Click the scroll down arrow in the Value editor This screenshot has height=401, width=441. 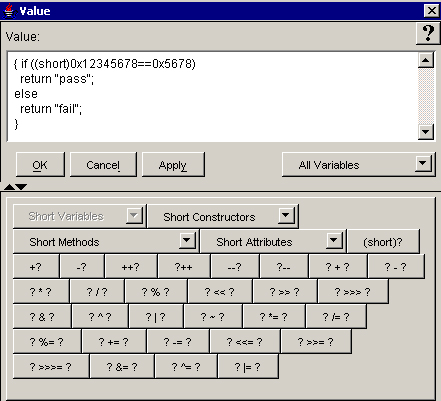point(426,132)
